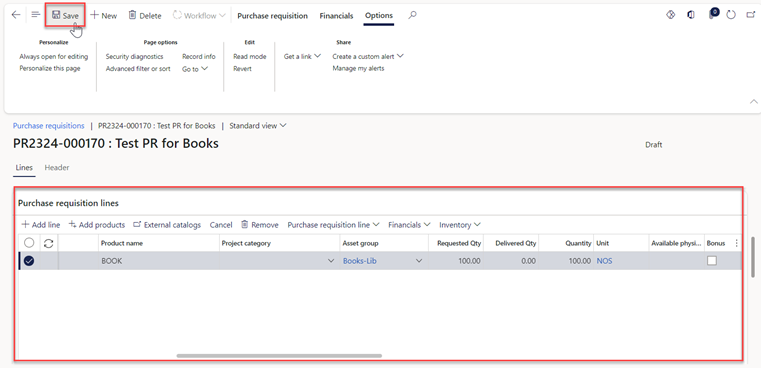
Task: Open Project category dropdown in BOOK row
Action: click(x=331, y=261)
